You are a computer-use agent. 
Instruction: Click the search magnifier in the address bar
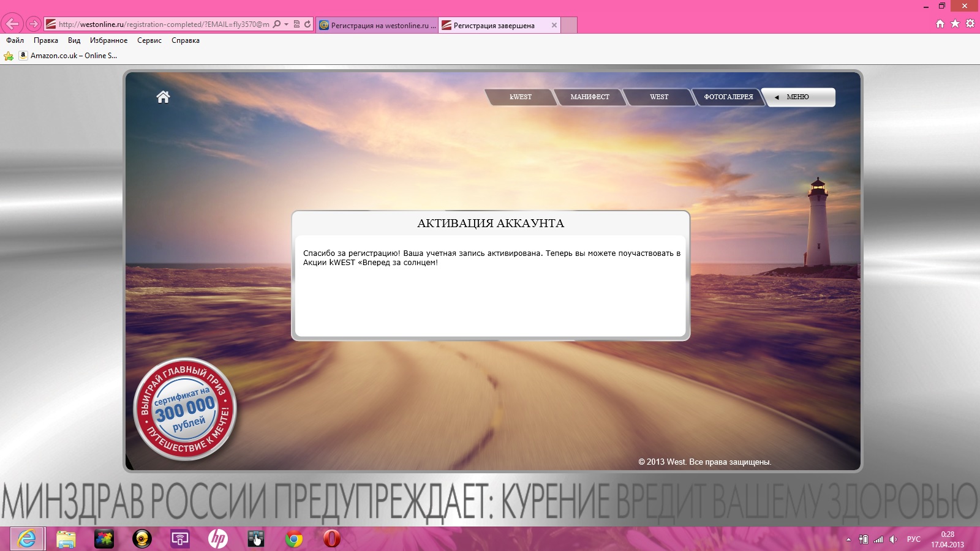pos(277,24)
